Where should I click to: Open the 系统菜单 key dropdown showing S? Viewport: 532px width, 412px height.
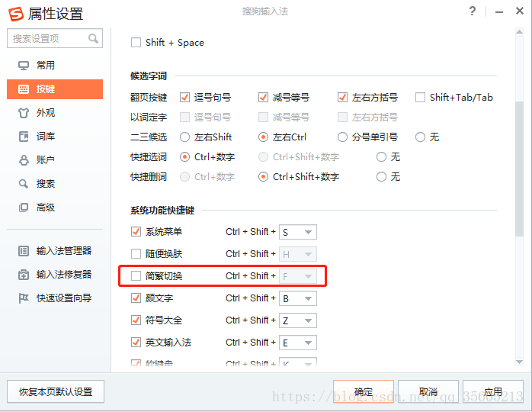(298, 232)
